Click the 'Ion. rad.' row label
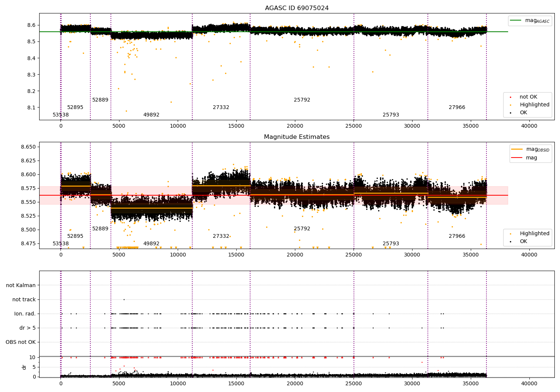 point(25,314)
